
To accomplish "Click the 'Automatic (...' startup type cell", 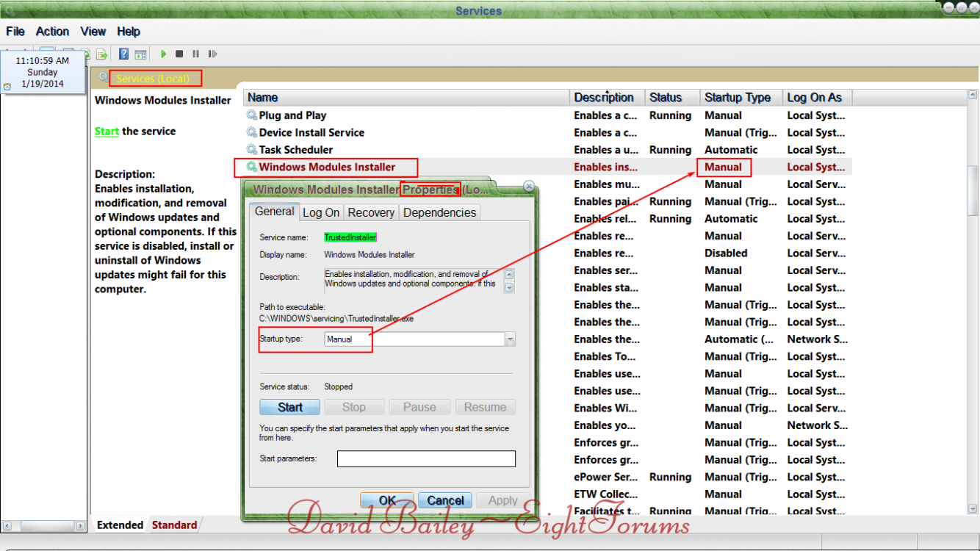I will 739,339.
